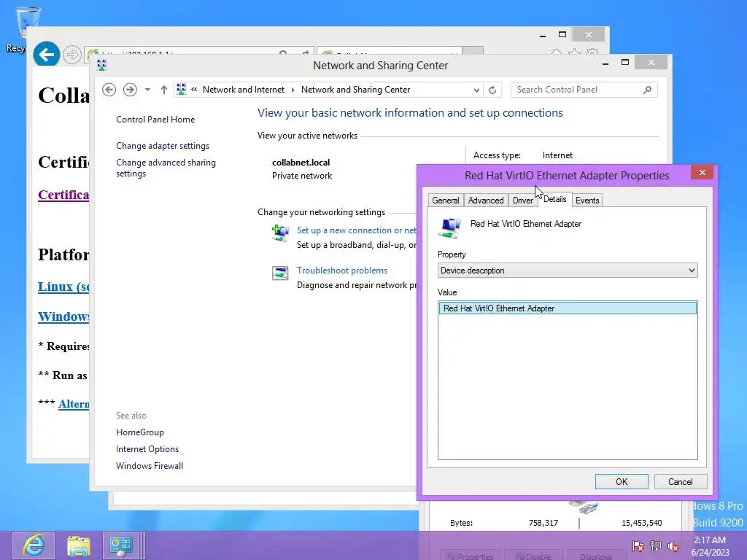The width and height of the screenshot is (747, 560).
Task: Select the Details tab
Action: point(554,199)
